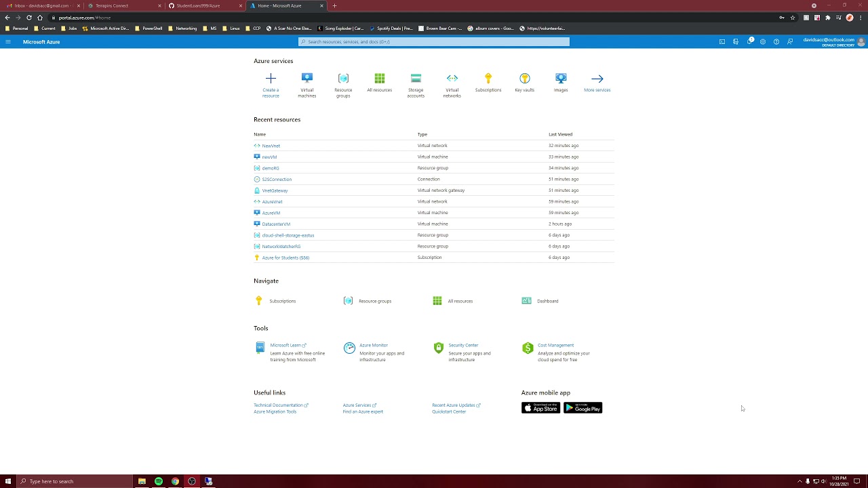Switch to the StudentLoans999/Azure tab
The height and width of the screenshot is (488, 868).
click(x=203, y=5)
